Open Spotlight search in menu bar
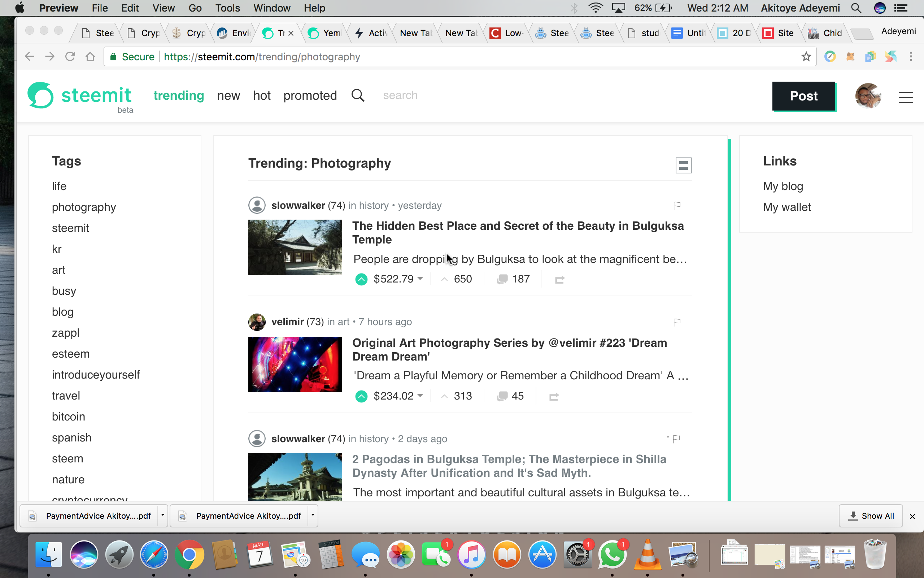Screen dimensions: 924x578 click(x=856, y=8)
